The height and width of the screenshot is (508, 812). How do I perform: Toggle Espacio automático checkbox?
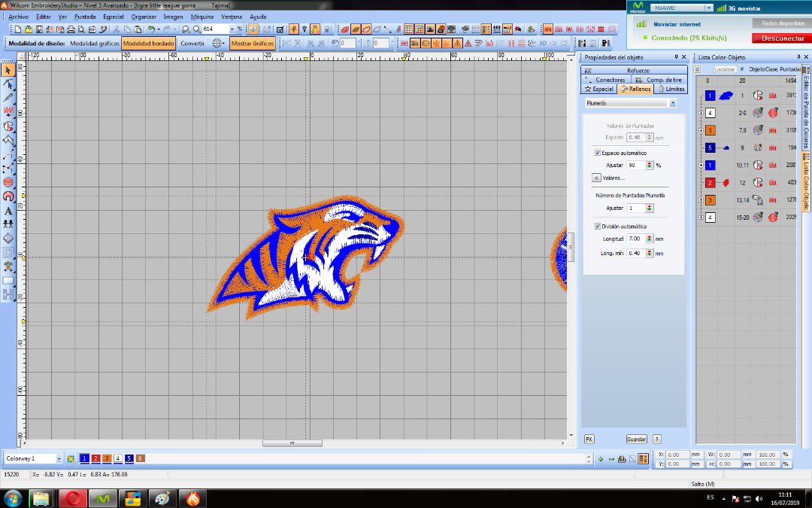597,153
